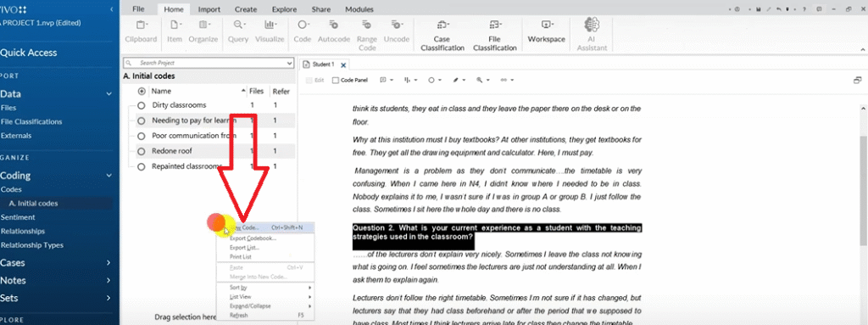This screenshot has width=868, height=325.
Task: Switch to the Share ribbon tab
Action: (x=321, y=9)
